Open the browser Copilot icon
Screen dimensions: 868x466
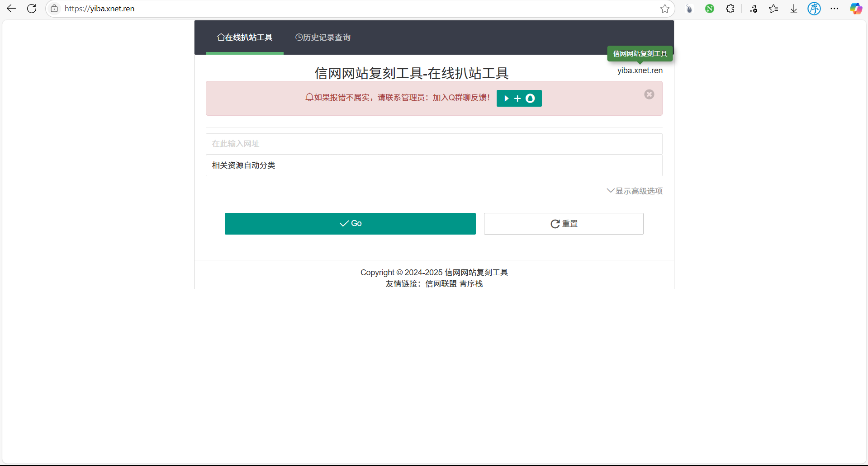pyautogui.click(x=855, y=9)
